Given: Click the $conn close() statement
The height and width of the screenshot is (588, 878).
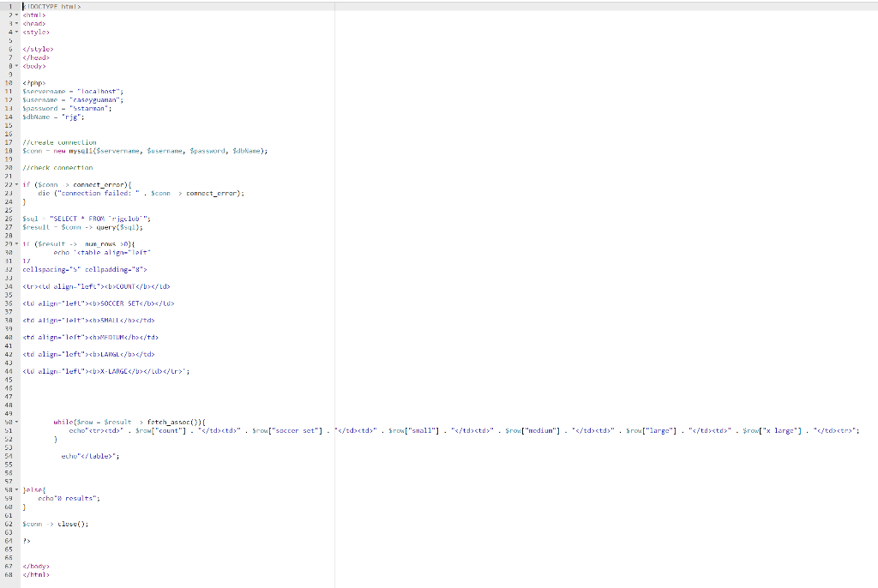Looking at the screenshot, I should pos(56,525).
